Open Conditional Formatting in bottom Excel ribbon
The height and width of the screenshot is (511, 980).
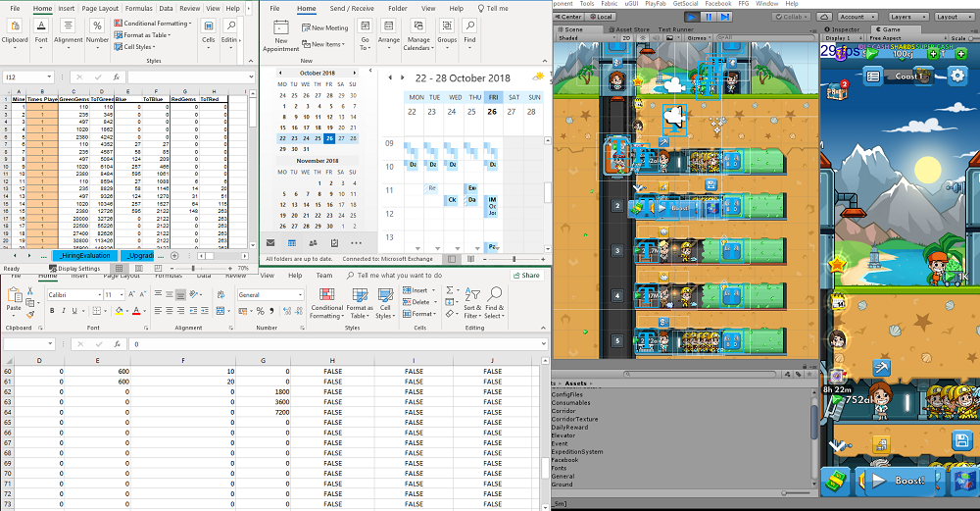point(327,303)
